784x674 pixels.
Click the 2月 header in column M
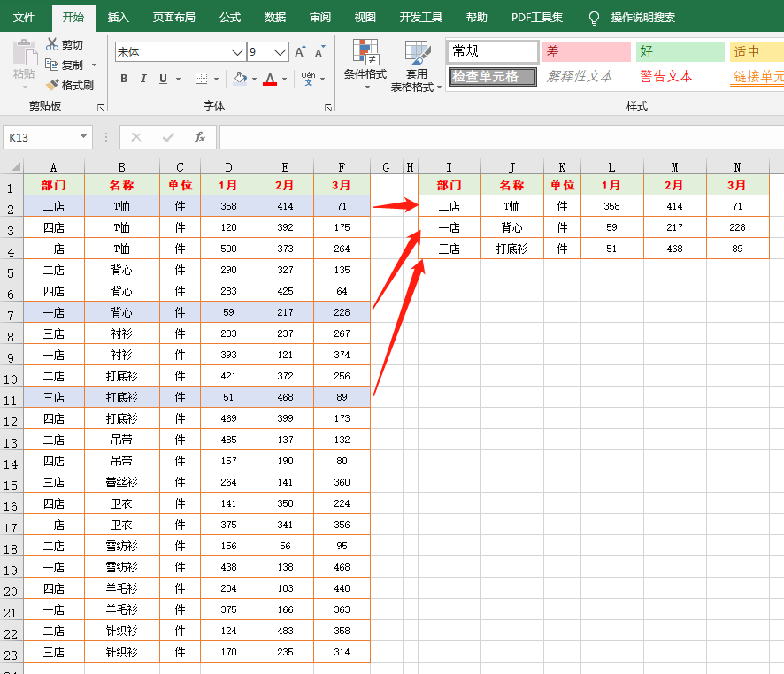674,186
